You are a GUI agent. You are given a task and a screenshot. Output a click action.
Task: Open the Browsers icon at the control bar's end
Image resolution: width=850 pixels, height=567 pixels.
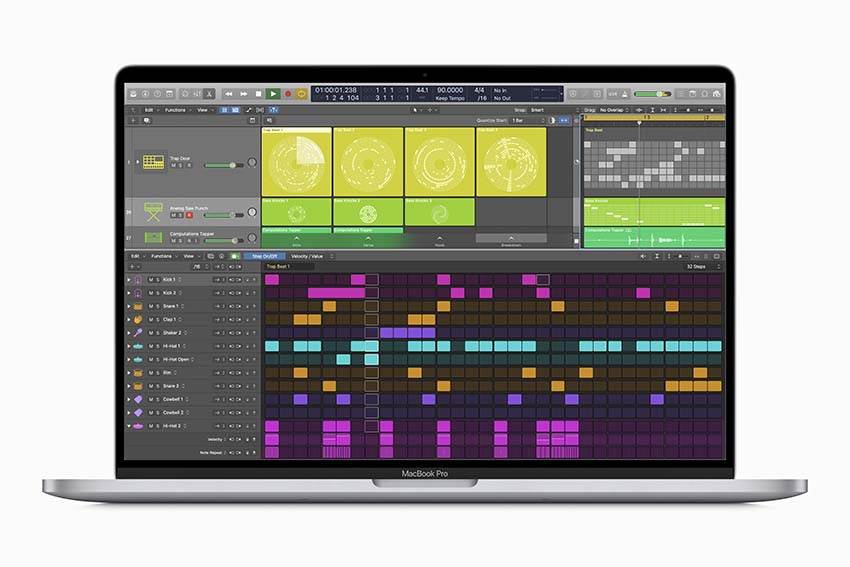(717, 94)
